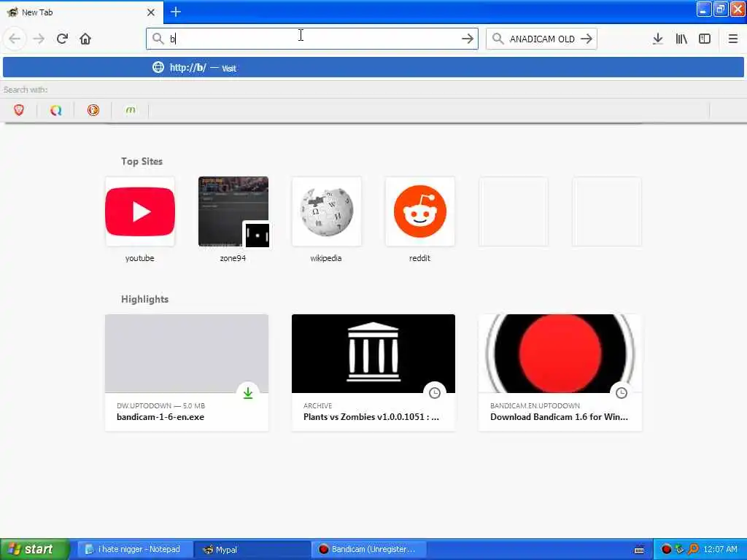Toggle the sidebar view icon

coord(705,39)
